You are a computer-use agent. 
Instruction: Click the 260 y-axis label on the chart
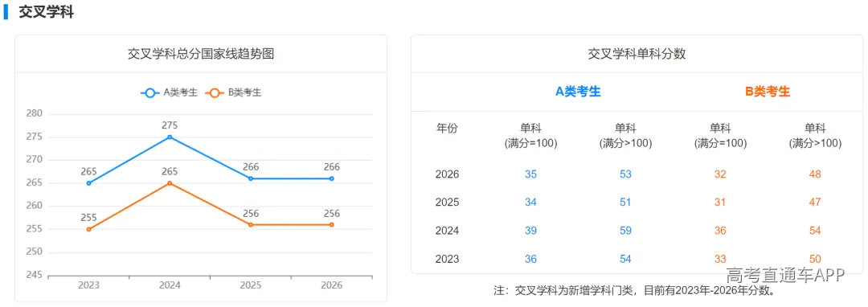tap(34, 206)
